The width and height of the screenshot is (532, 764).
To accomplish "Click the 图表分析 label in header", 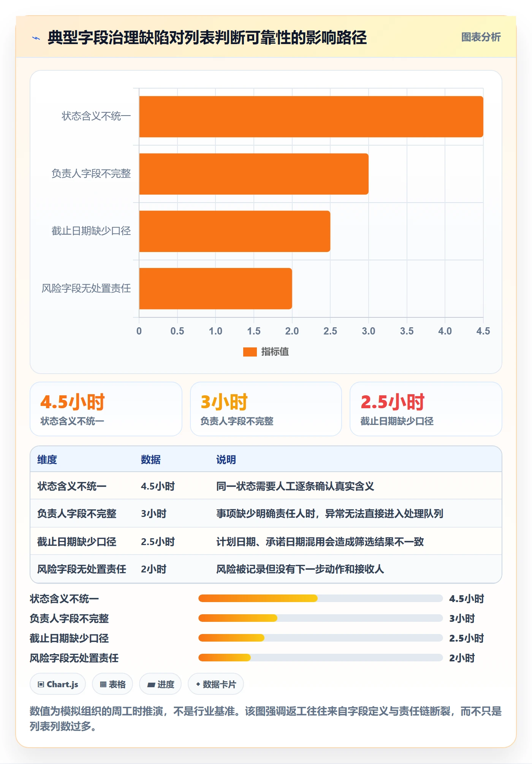I will 481,37.
